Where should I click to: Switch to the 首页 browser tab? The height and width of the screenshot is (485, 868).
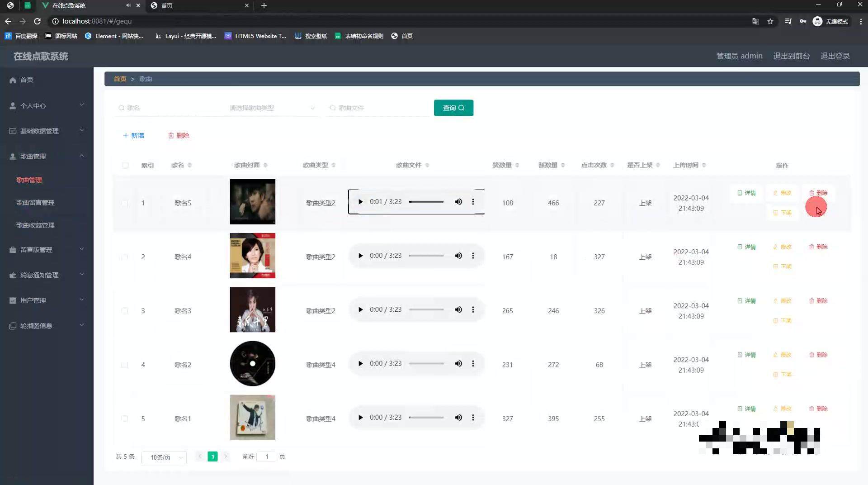pos(199,5)
